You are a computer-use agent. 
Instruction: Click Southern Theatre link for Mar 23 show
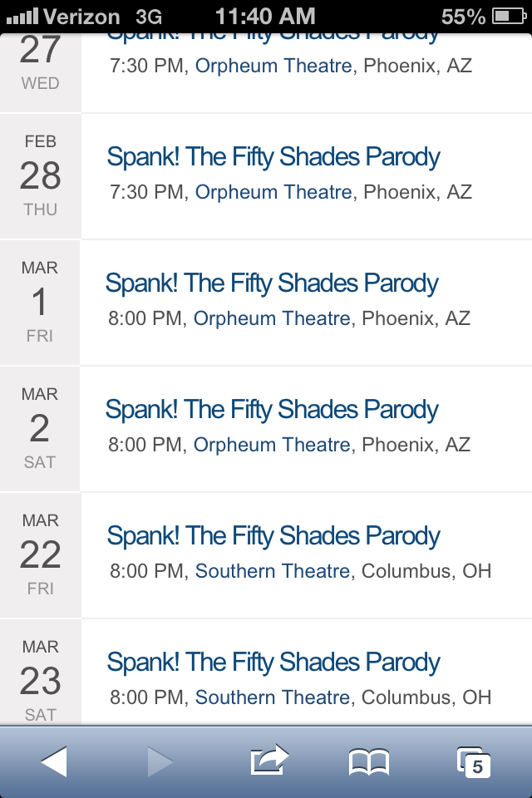pyautogui.click(x=273, y=697)
